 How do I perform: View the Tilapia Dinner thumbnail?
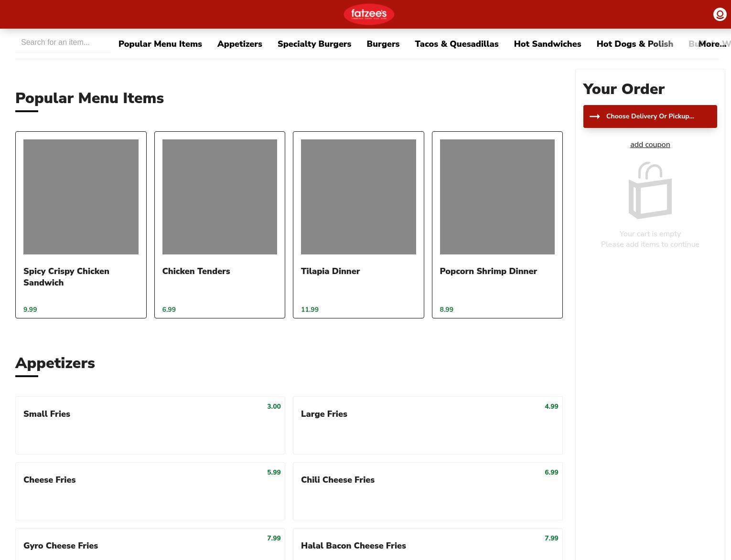click(x=358, y=197)
